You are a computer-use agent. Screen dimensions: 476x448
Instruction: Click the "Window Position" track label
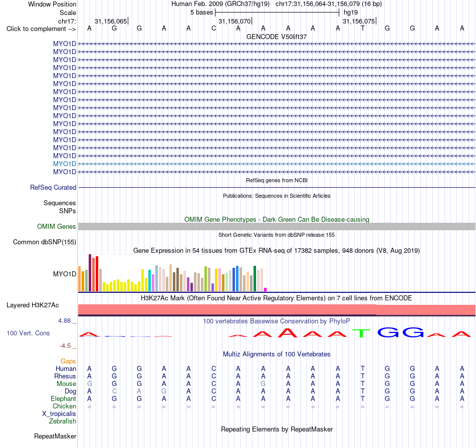(x=52, y=4)
